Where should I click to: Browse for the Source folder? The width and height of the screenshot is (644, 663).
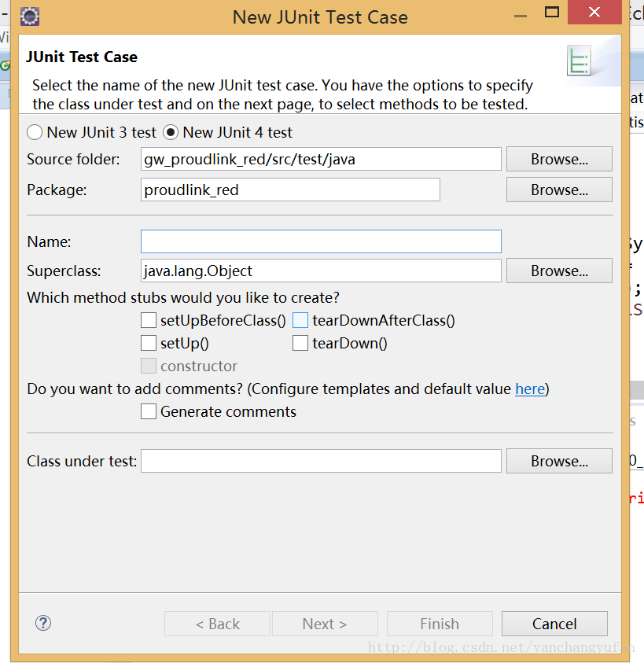(559, 159)
